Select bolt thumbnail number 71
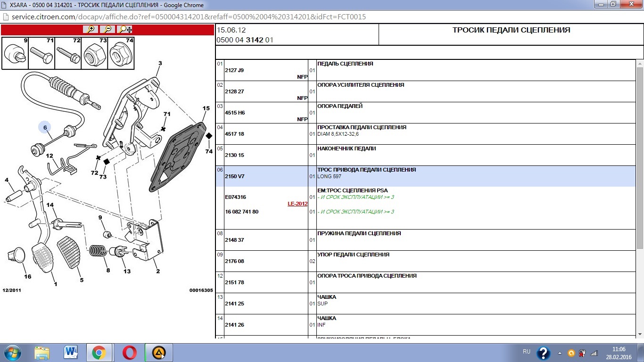 (41, 53)
